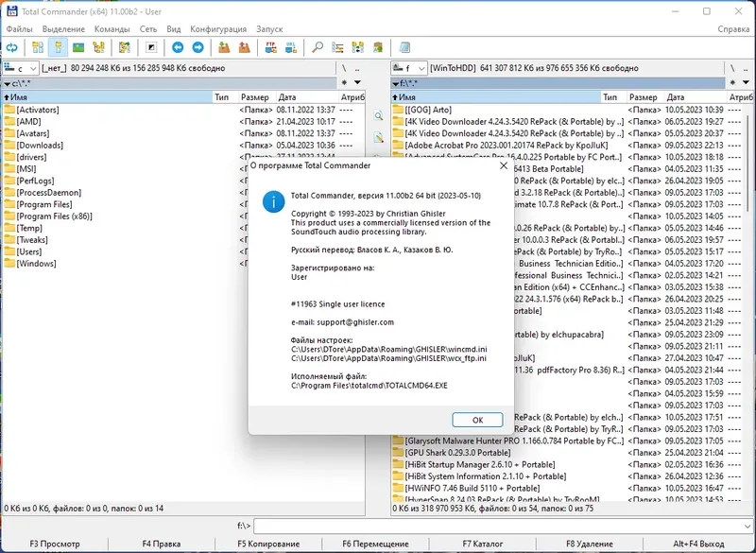The width and height of the screenshot is (756, 553).
Task: Switch to thumbnail view icon
Action: click(x=78, y=47)
